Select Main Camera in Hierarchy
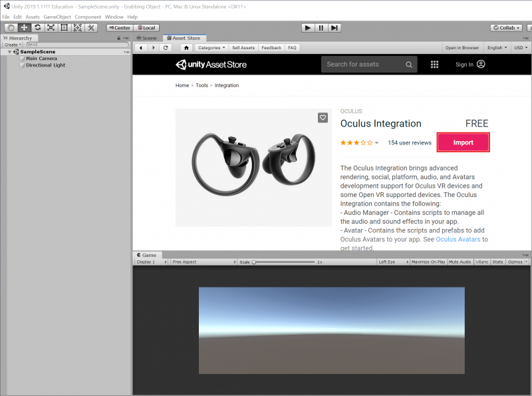This screenshot has width=532, height=396. (x=41, y=59)
